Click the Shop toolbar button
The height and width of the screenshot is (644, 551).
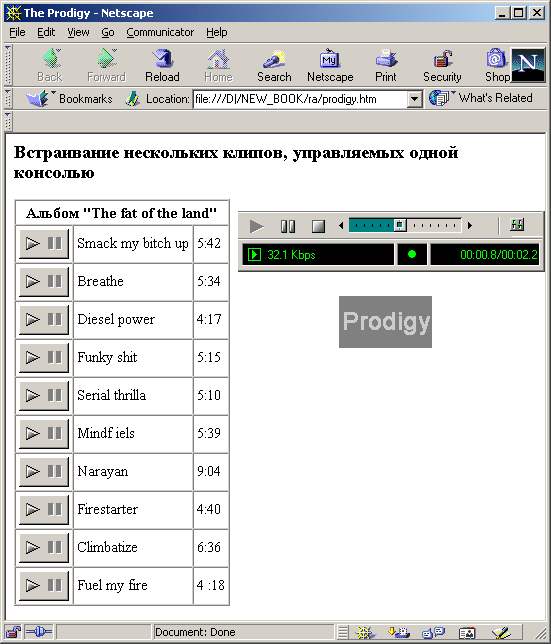497,66
